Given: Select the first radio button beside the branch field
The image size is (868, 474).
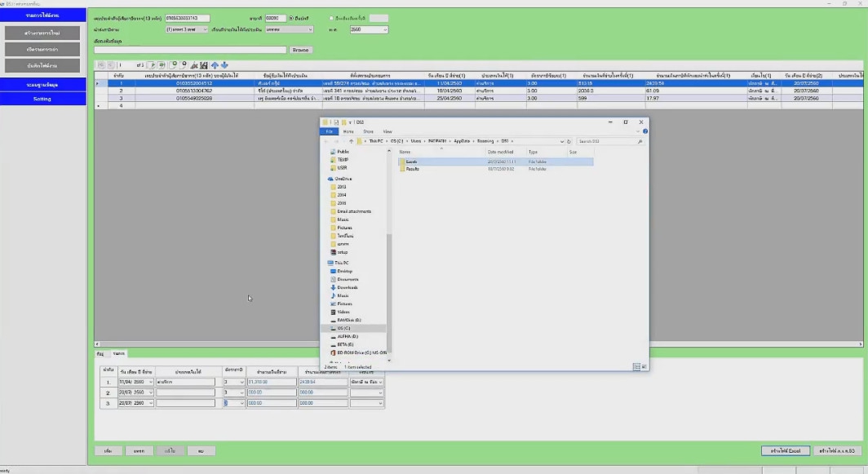Looking at the screenshot, I should pos(291,18).
